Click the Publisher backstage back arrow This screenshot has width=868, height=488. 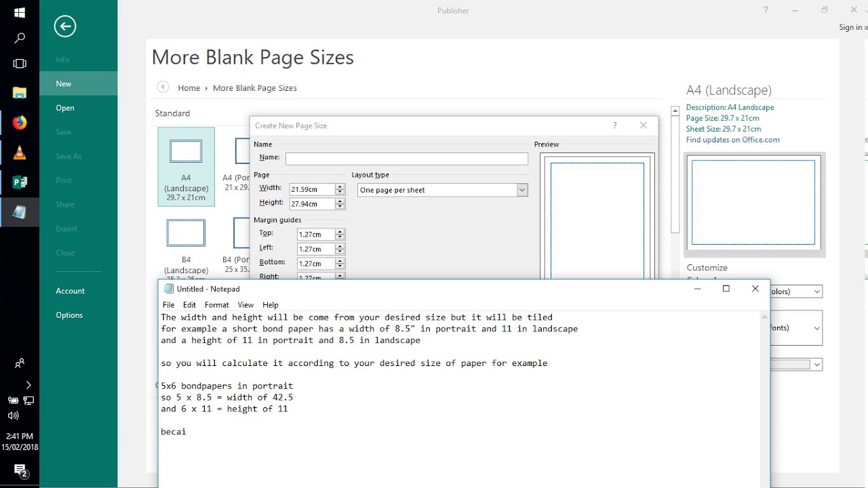coord(65,26)
